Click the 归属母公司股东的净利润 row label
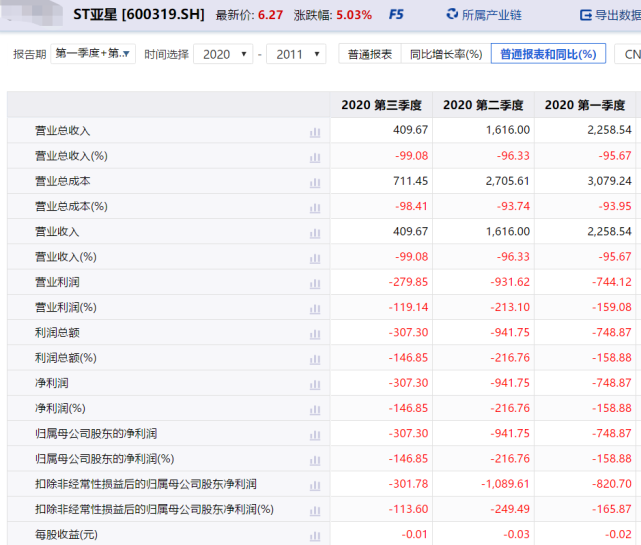Viewport: 641px width, 545px height. pyautogui.click(x=95, y=433)
